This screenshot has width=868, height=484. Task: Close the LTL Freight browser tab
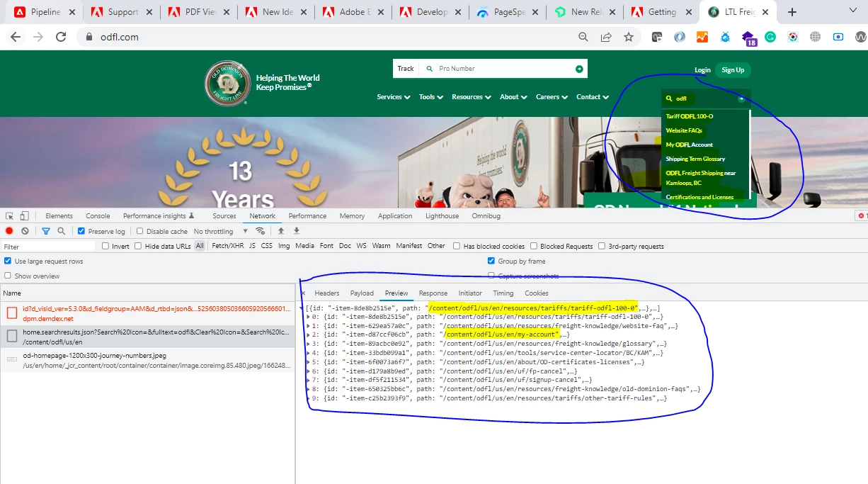point(765,12)
